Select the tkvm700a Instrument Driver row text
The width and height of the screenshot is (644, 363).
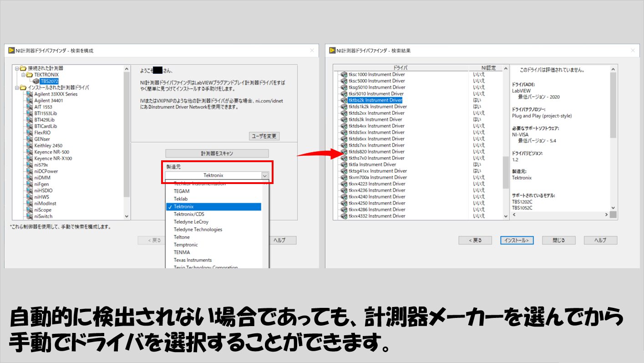(x=378, y=177)
